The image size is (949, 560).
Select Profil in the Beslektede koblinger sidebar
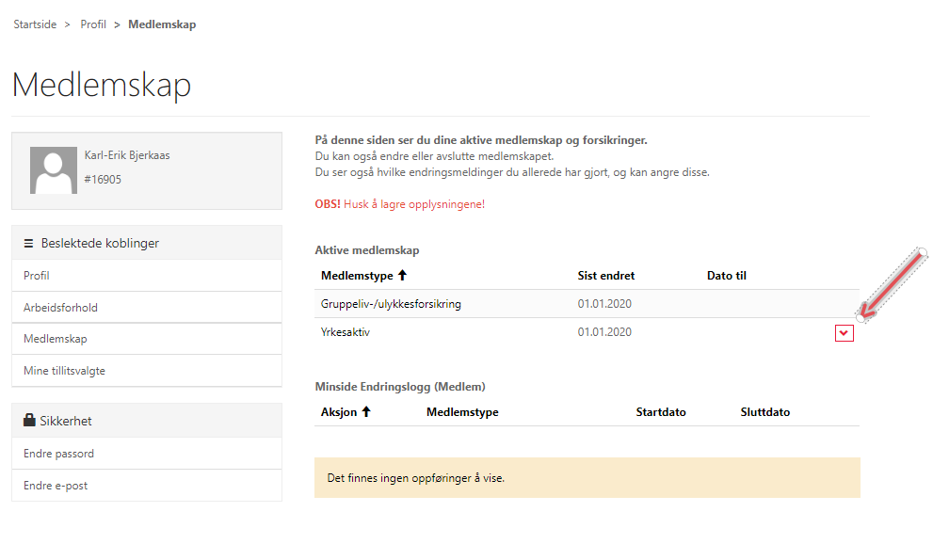point(37,276)
